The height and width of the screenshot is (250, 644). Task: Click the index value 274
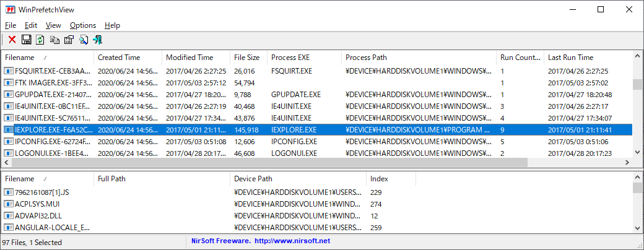tap(376, 204)
